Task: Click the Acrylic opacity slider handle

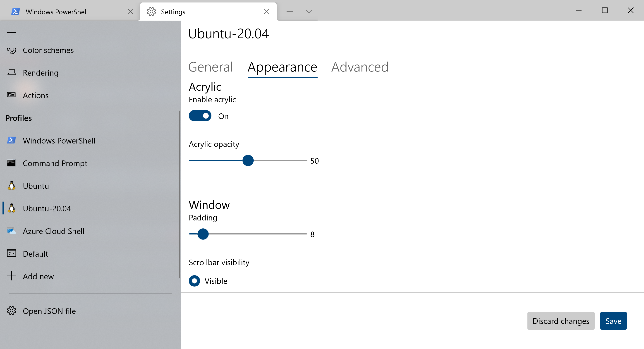Action: [x=248, y=160]
